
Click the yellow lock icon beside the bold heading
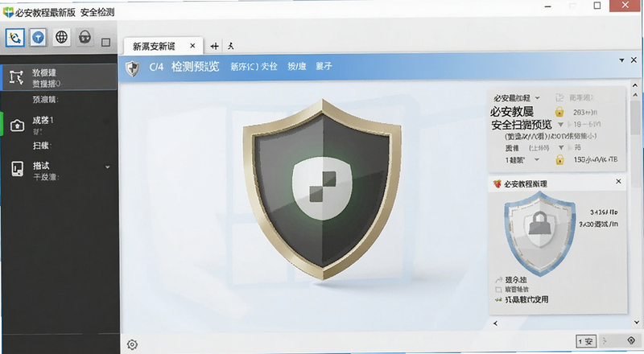pos(559,112)
